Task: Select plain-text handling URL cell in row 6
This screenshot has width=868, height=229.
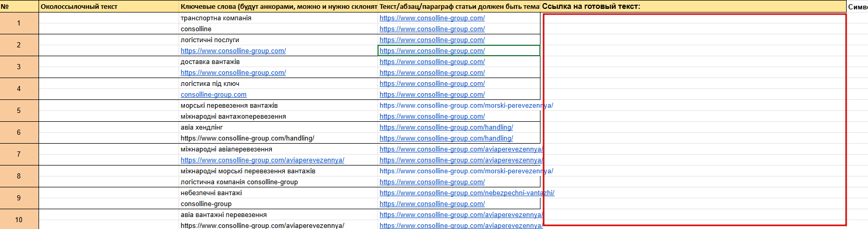Action: (279, 138)
